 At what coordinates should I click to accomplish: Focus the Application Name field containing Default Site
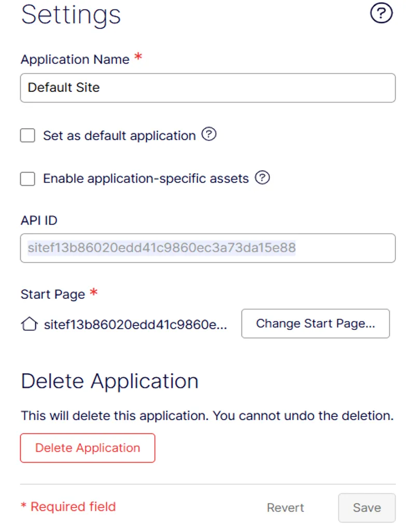208,88
